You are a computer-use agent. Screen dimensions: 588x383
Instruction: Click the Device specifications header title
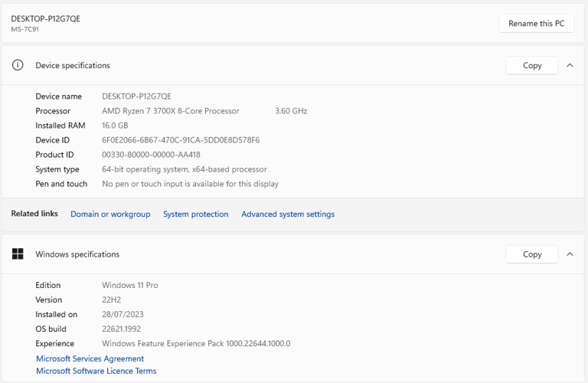73,66
